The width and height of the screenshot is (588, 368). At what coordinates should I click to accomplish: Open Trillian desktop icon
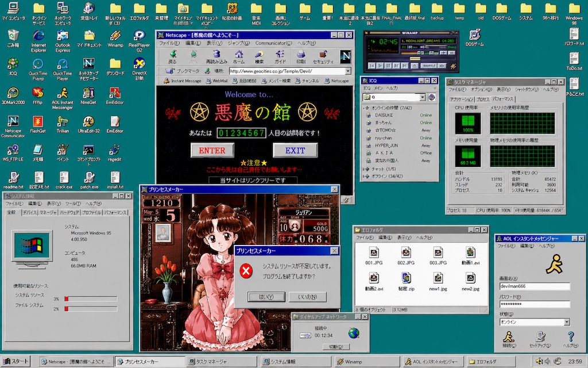[x=63, y=124]
